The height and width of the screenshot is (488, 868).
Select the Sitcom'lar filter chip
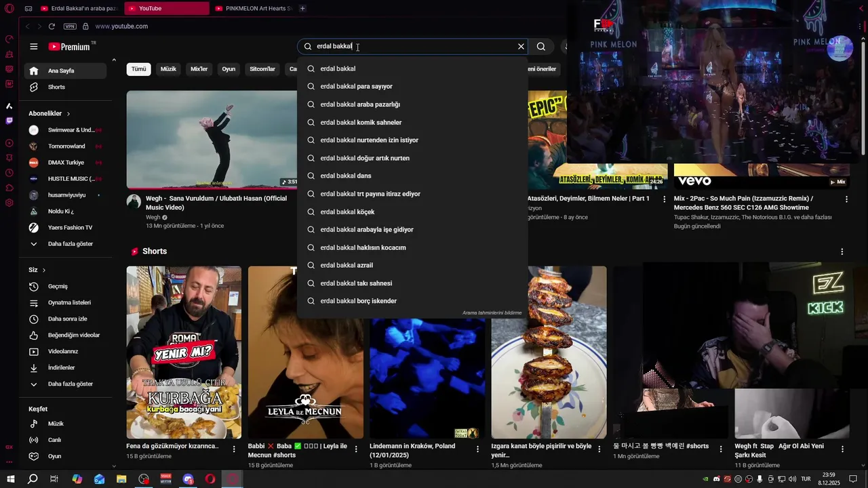(x=262, y=69)
